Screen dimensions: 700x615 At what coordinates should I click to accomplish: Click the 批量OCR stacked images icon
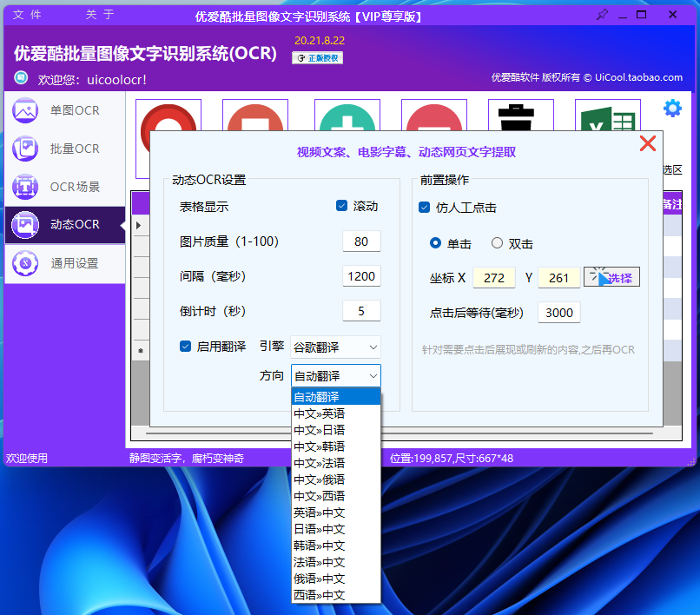click(25, 149)
